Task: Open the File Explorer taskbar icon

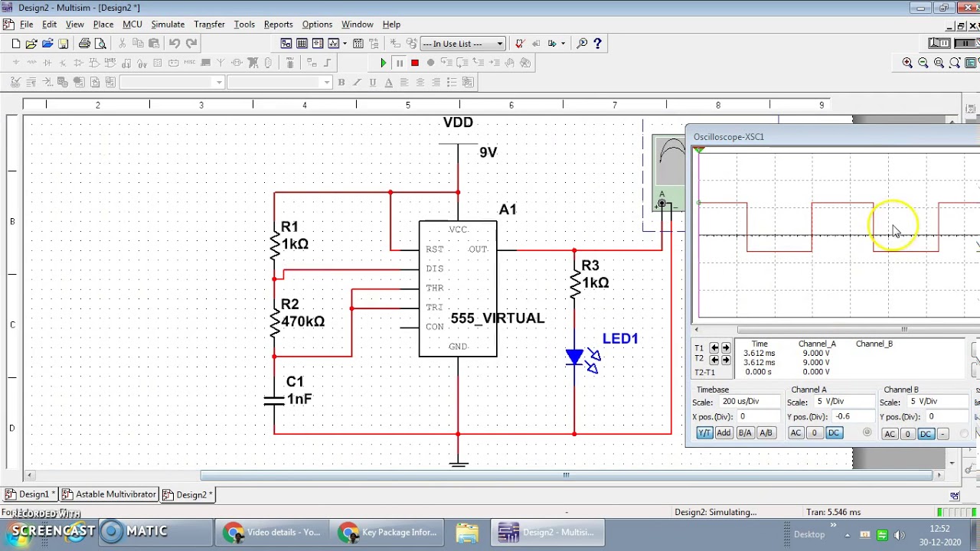Action: pos(467,533)
